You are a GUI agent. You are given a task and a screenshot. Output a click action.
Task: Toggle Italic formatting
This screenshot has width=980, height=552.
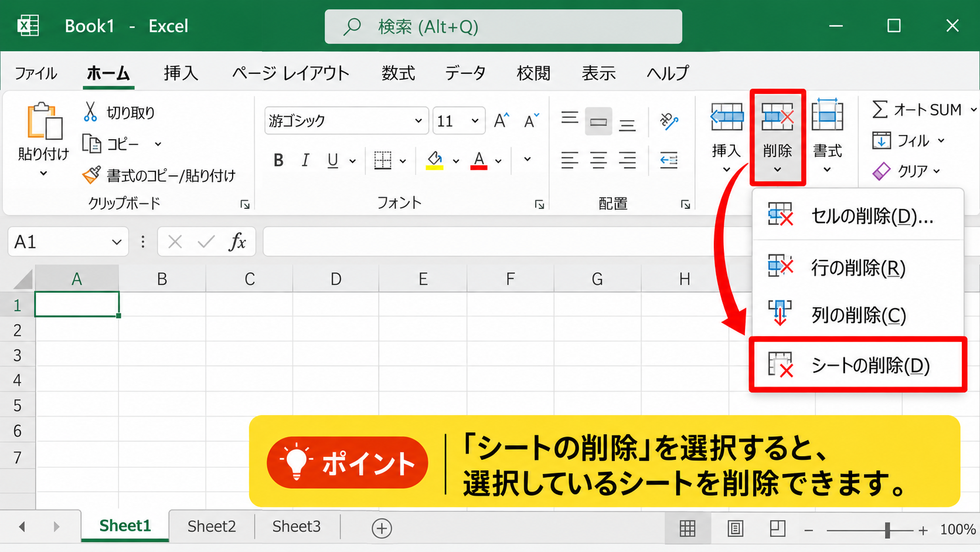point(305,160)
